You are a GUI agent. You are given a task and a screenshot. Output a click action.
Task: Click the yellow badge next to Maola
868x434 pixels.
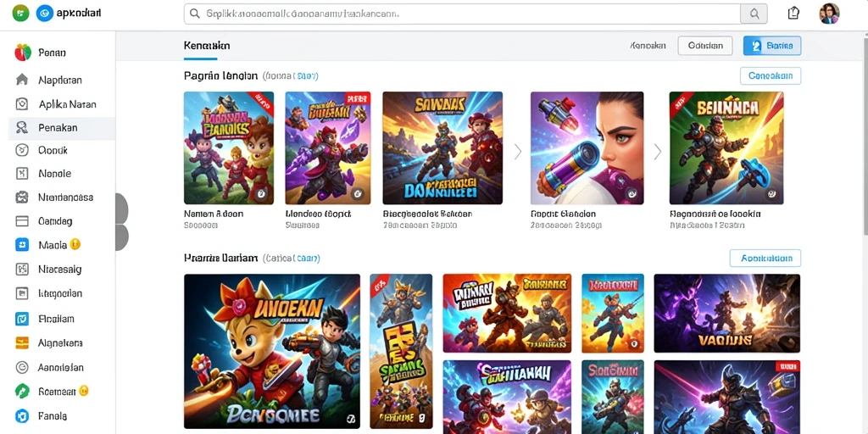(75, 244)
